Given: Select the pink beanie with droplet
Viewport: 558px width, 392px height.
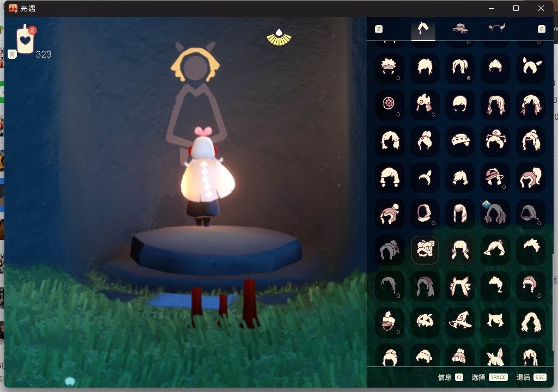Looking at the screenshot, I should 530,286.
